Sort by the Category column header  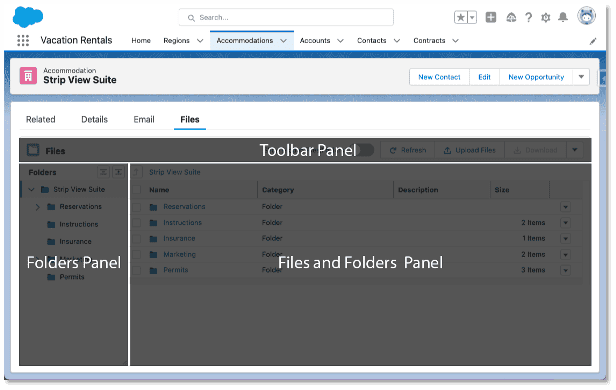pyautogui.click(x=278, y=190)
